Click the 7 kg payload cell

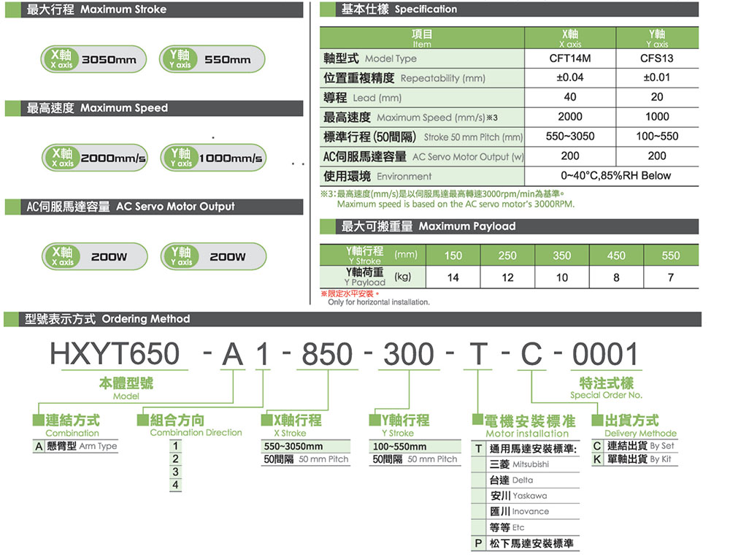click(x=671, y=277)
